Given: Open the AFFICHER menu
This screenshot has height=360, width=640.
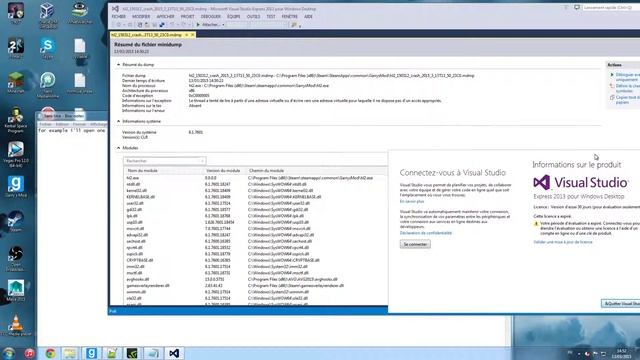Looking at the screenshot, I should point(165,17).
